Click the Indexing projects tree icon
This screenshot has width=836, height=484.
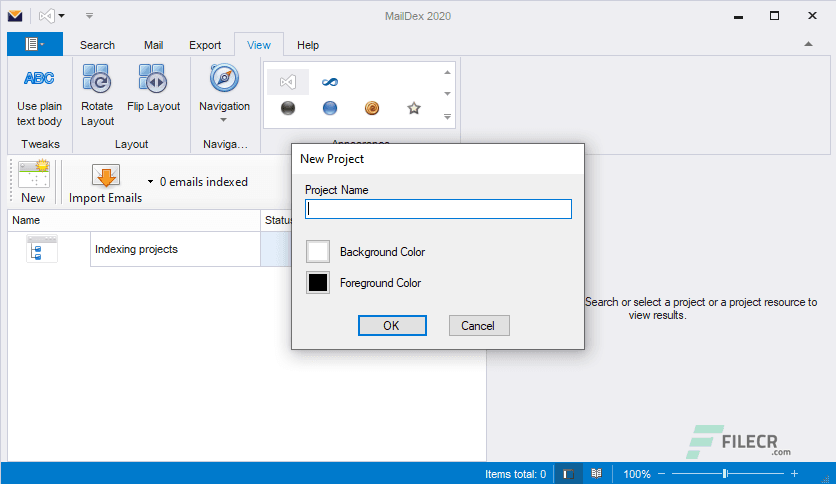(x=42, y=249)
